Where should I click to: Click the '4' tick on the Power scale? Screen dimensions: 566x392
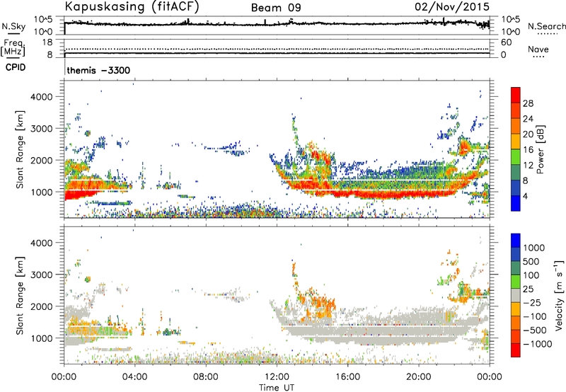(x=526, y=196)
